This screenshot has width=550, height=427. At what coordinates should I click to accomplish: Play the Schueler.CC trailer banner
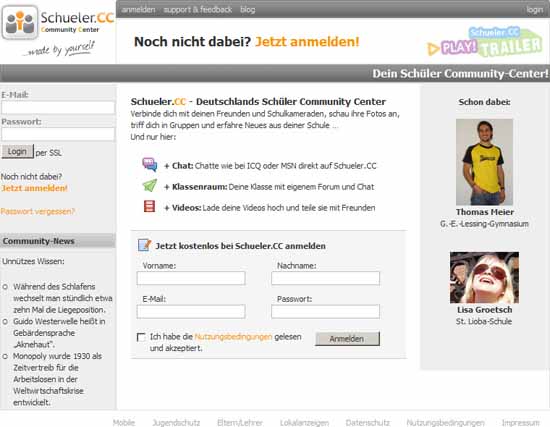click(x=484, y=42)
